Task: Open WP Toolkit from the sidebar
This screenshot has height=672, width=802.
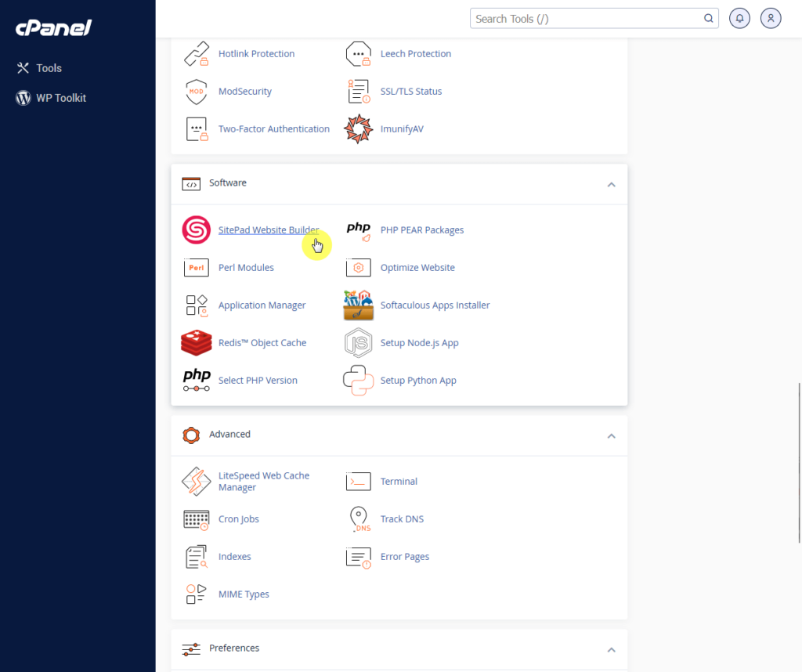Action: tap(60, 97)
